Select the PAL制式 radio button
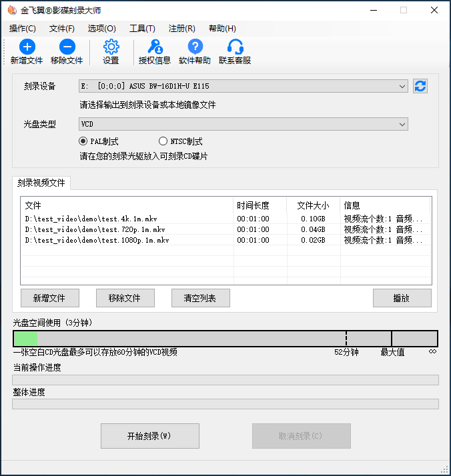This screenshot has width=451, height=476. pos(83,141)
